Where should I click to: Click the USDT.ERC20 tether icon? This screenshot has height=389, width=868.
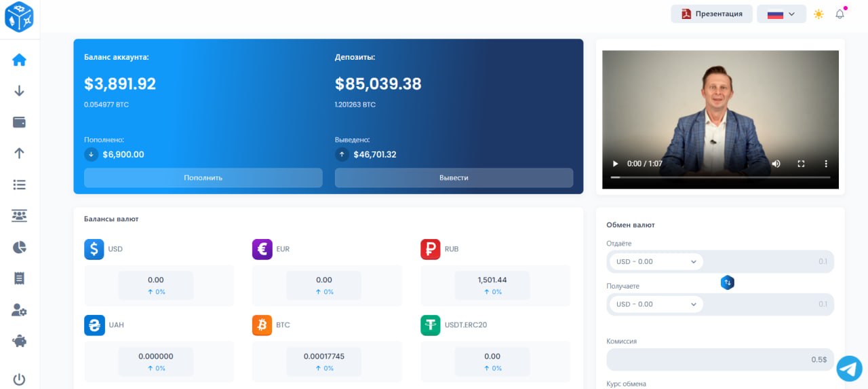coord(431,325)
